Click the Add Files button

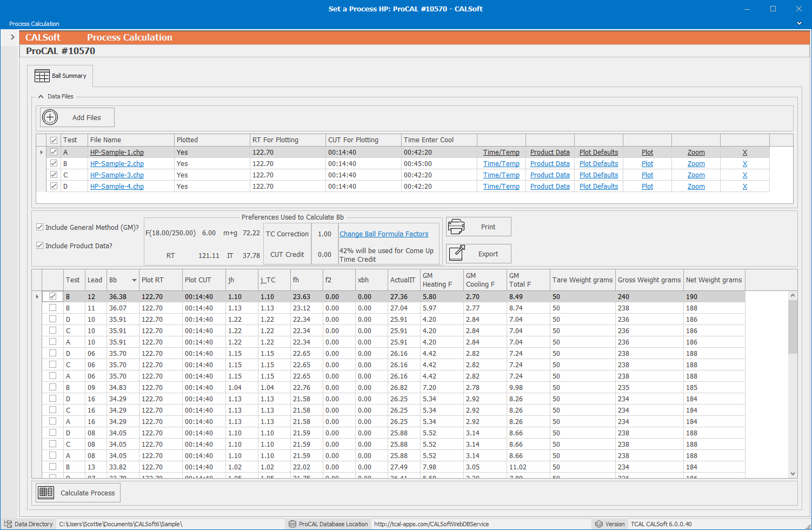pyautogui.click(x=77, y=117)
